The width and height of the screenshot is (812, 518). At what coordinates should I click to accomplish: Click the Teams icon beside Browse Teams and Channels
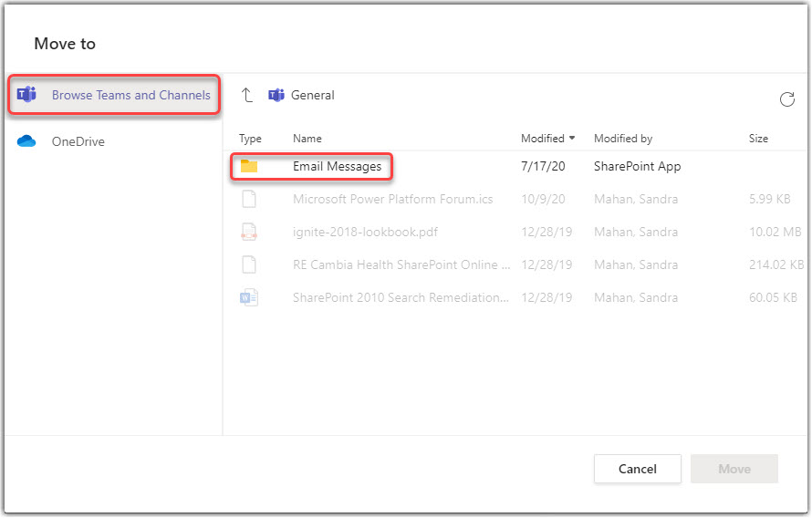(x=27, y=95)
